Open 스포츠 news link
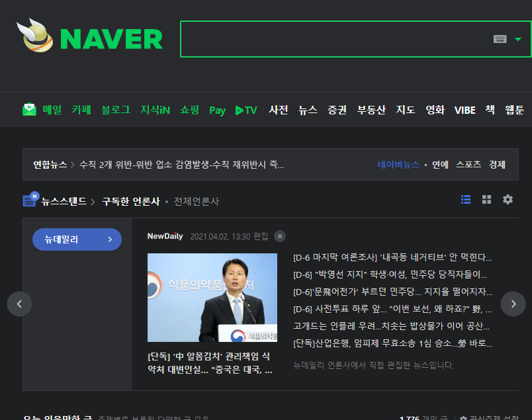532x420 pixels. point(468,165)
